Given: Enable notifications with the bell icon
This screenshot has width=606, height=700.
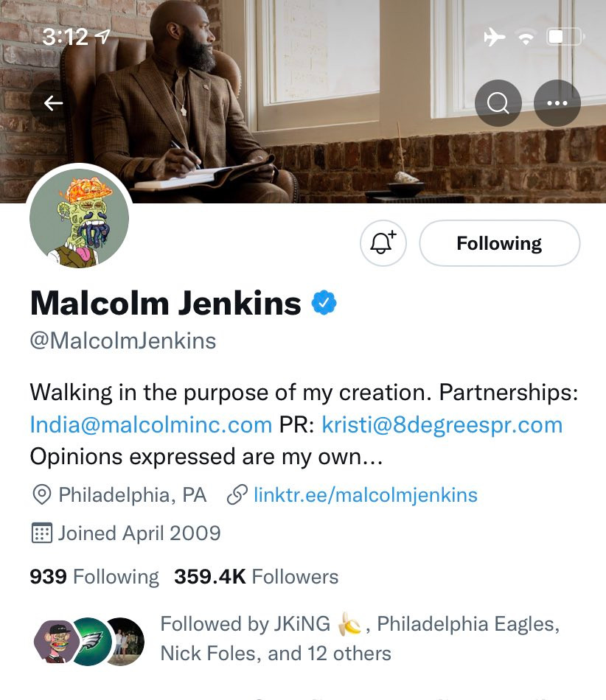Looking at the screenshot, I should pyautogui.click(x=383, y=243).
